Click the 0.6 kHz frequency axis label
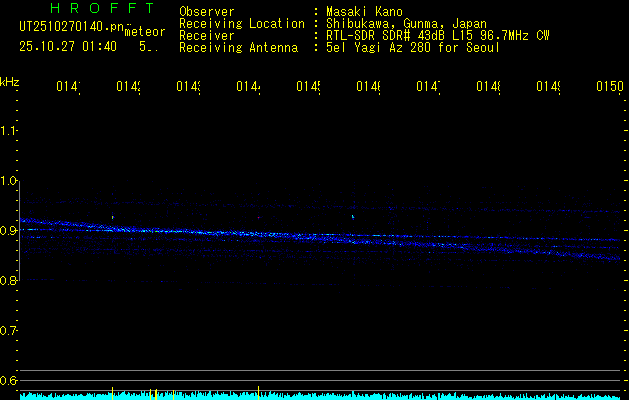Viewport: 629px width, 400px height. pos(8,380)
